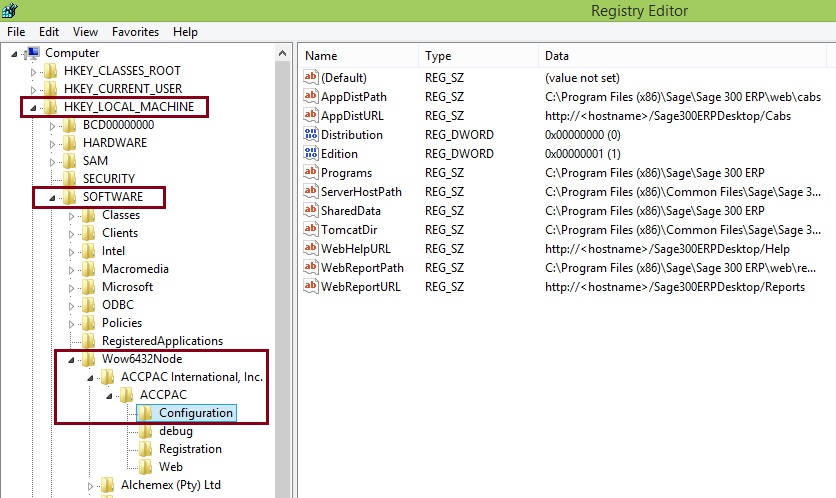Select the HKEY_CLASSES_ROOT folder icon
Viewport: 836px width, 498px height.
pyautogui.click(x=51, y=70)
